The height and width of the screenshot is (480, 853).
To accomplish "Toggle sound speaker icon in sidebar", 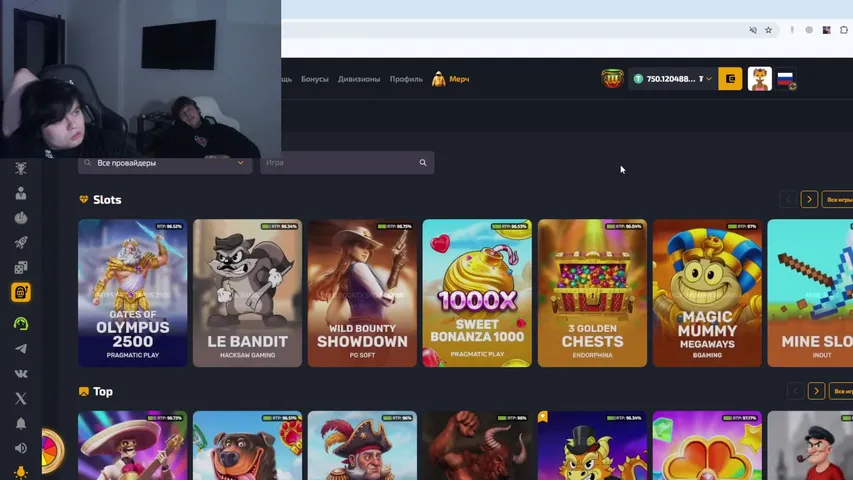I will coord(21,448).
